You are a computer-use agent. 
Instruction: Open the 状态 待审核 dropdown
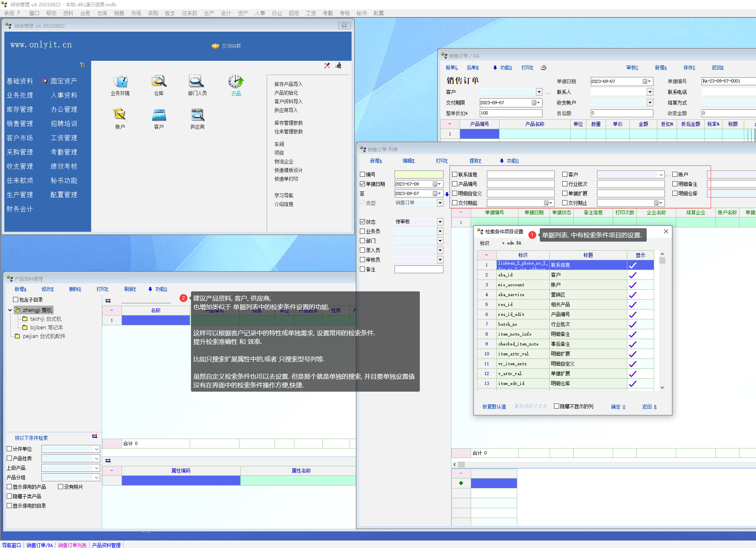click(x=440, y=222)
